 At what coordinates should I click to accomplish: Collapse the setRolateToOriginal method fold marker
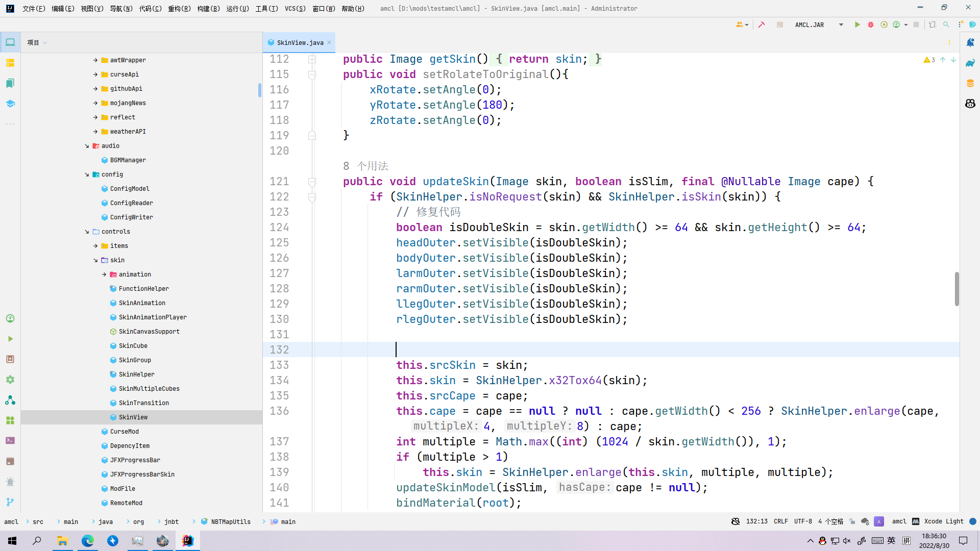(312, 74)
